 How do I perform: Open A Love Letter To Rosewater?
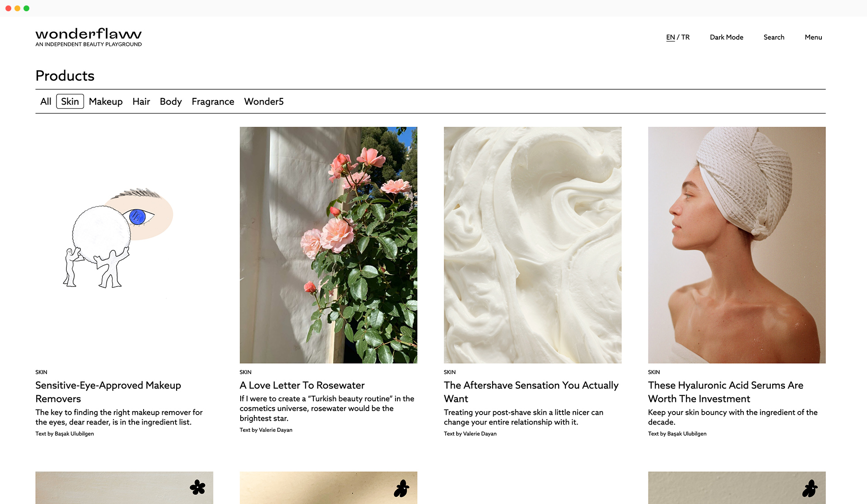302,385
